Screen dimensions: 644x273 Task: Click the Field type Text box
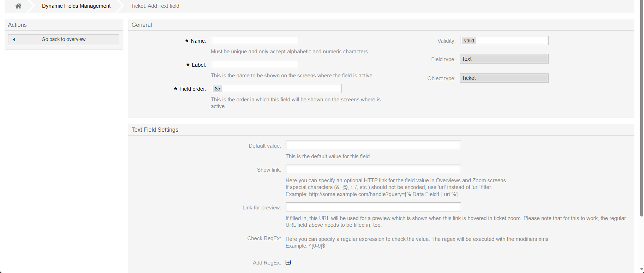tap(504, 59)
